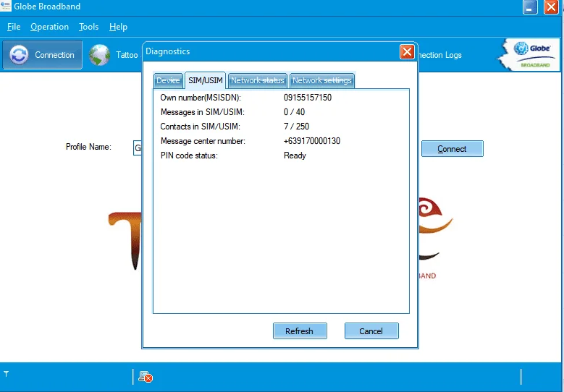The image size is (564, 392).
Task: Switch to the Device tab
Action: [168, 80]
